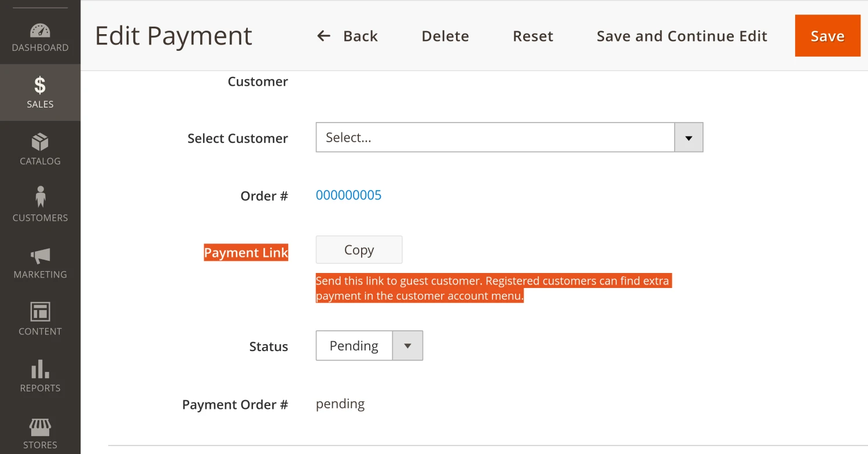Viewport: 868px width, 454px height.
Task: Go to the Stores storefront icon
Action: pos(40,427)
